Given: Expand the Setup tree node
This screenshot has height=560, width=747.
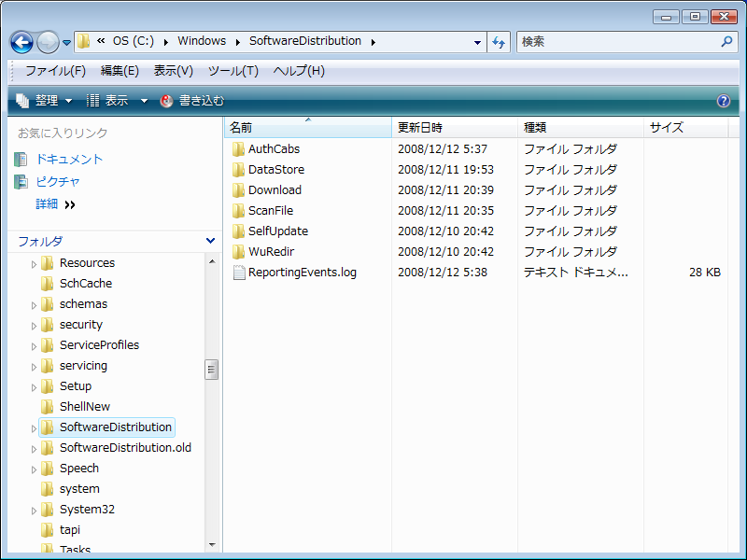Looking at the screenshot, I should (x=34, y=387).
